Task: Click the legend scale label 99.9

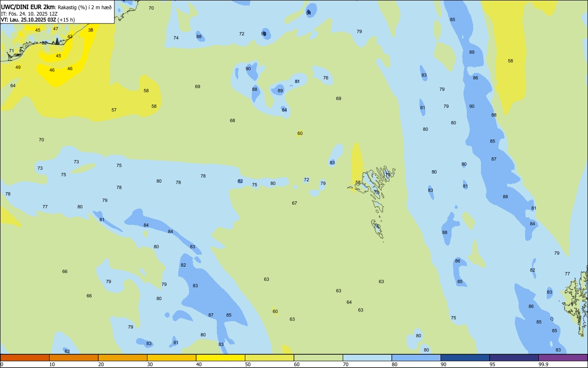Action: pyautogui.click(x=543, y=364)
